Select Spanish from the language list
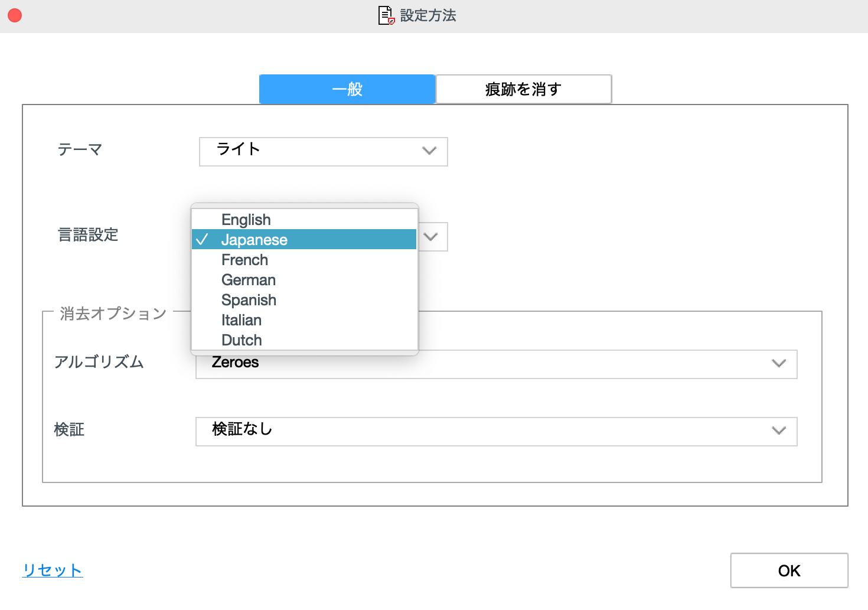Screen dimensions: 868x610 tap(305, 300)
